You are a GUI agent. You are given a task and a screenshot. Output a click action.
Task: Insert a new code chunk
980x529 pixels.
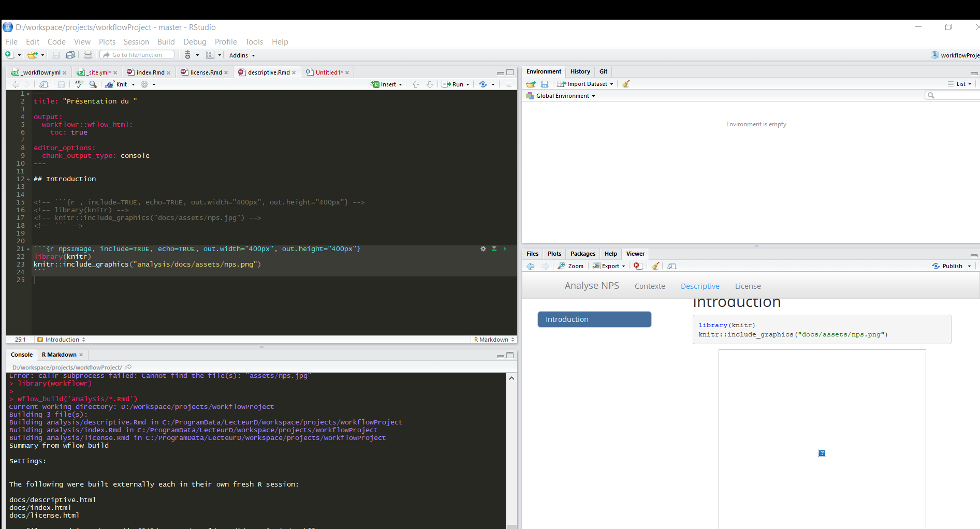[x=385, y=84]
